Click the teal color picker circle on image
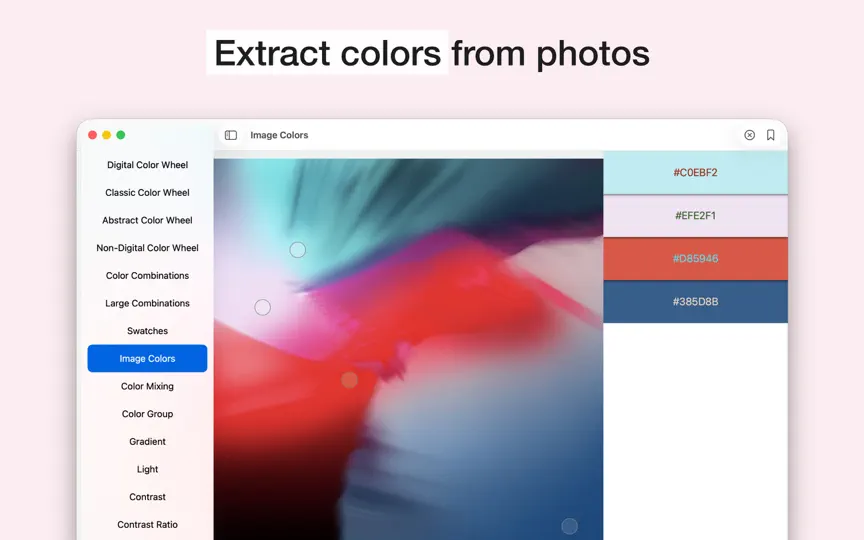The height and width of the screenshot is (540, 864). pyautogui.click(x=298, y=250)
